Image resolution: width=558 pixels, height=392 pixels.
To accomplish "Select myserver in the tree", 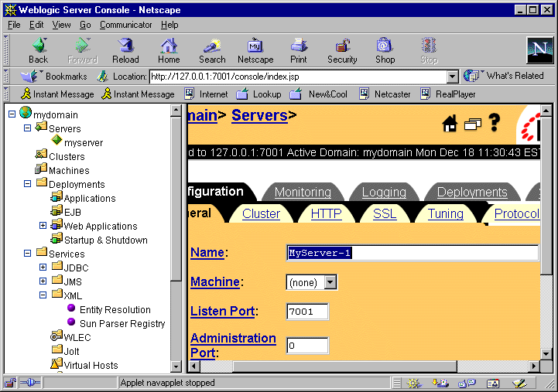I will point(84,142).
